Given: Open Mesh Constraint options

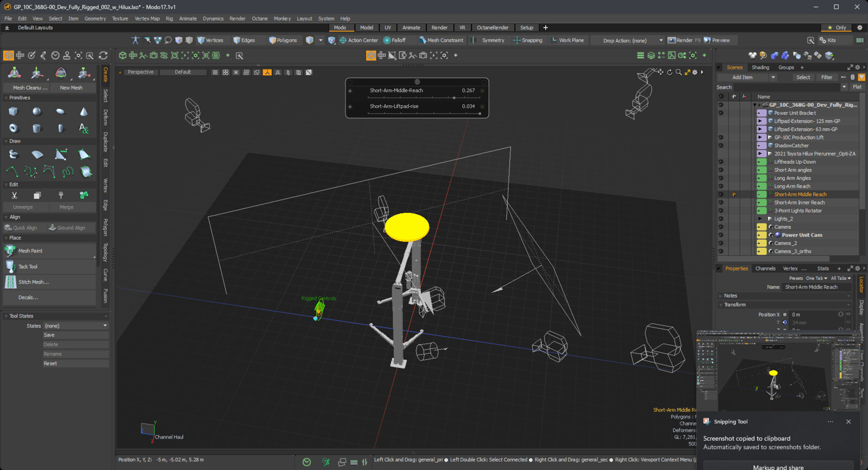Looking at the screenshot, I should click(441, 40).
